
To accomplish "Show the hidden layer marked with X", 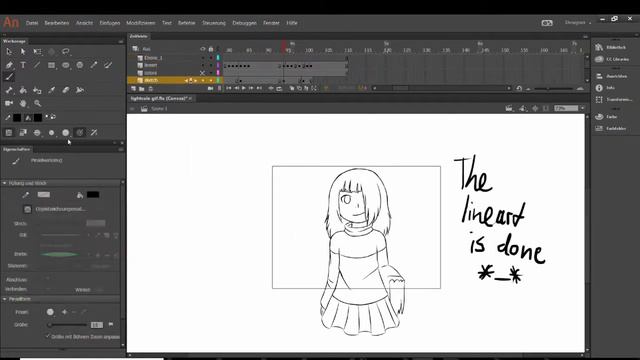I will (x=202, y=73).
